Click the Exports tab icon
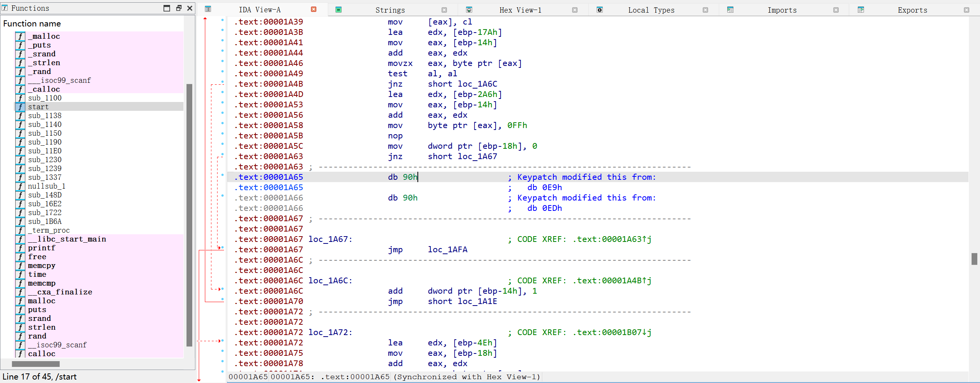 click(861, 10)
